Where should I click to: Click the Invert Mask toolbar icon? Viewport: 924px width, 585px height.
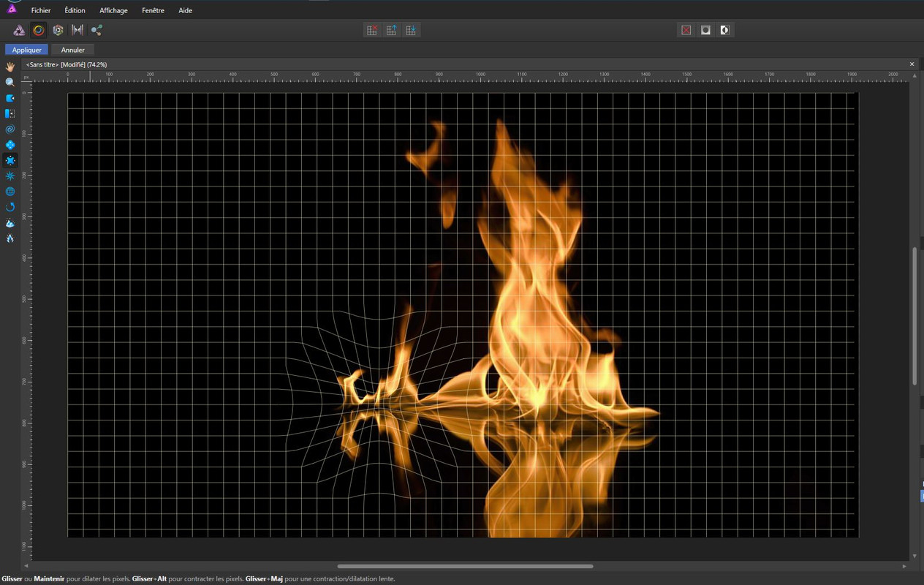click(x=724, y=30)
